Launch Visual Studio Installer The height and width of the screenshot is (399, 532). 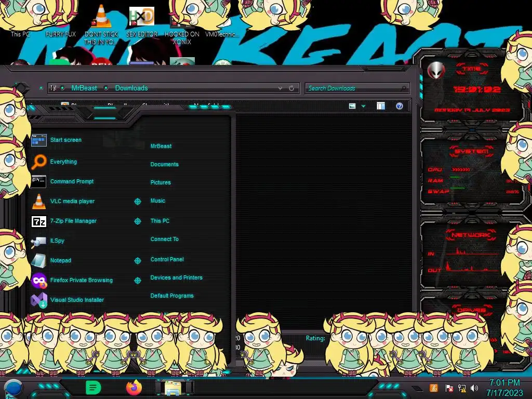(77, 300)
